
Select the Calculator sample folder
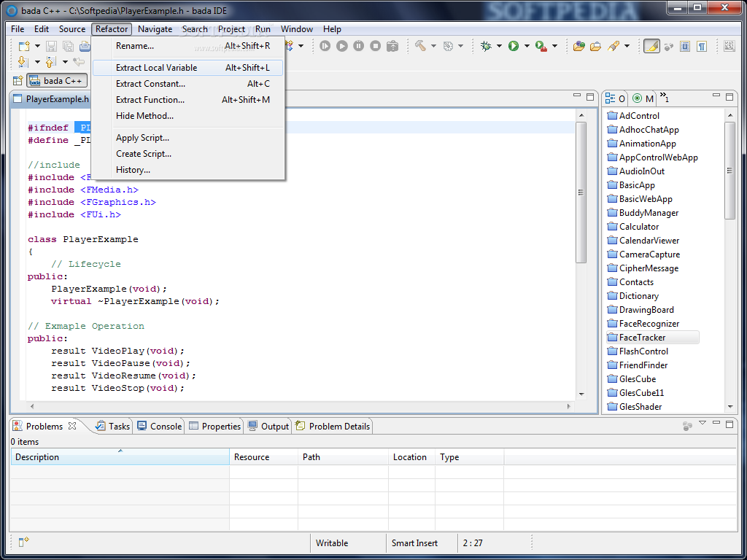pyautogui.click(x=633, y=227)
